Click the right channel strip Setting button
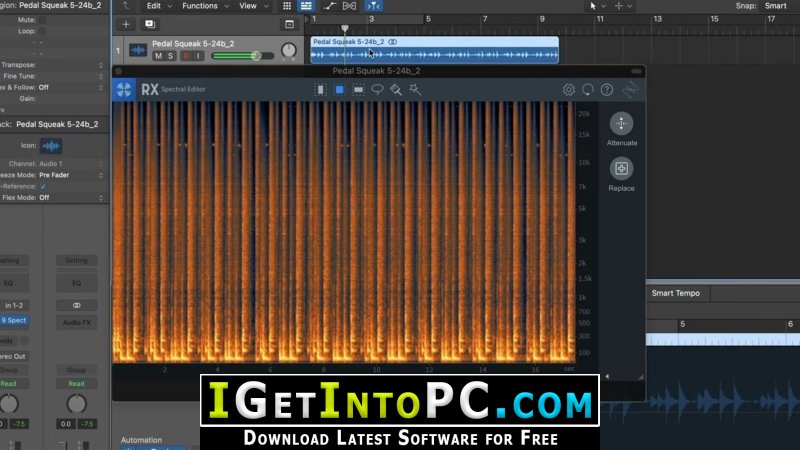The width and height of the screenshot is (800, 450). tap(77, 260)
